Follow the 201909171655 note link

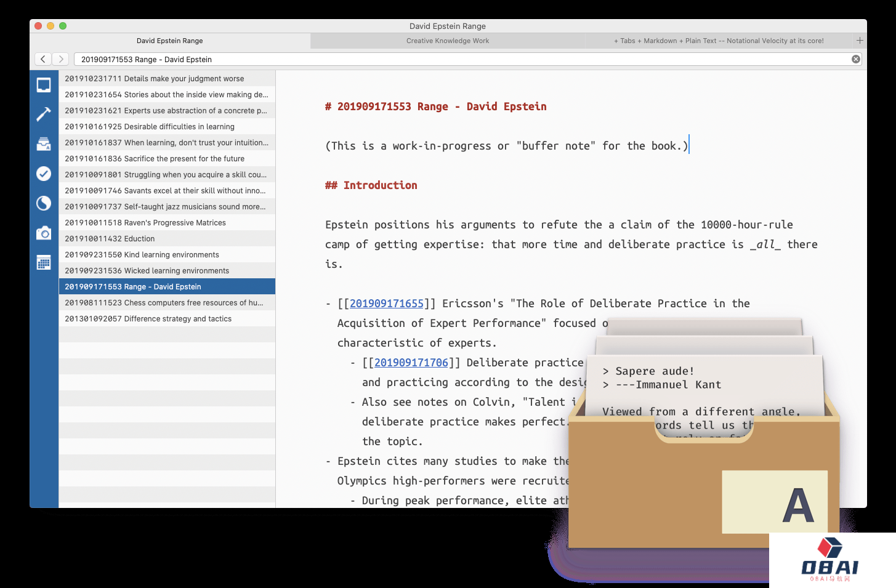[x=387, y=304]
